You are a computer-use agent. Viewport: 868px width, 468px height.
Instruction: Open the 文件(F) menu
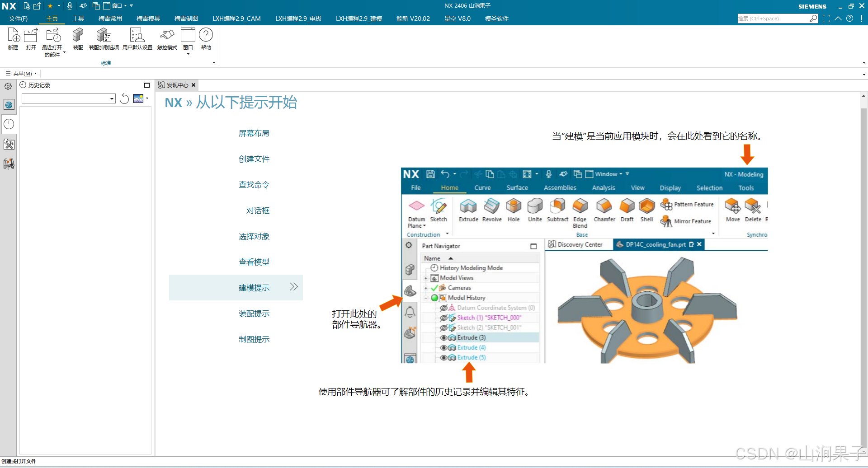click(x=18, y=19)
